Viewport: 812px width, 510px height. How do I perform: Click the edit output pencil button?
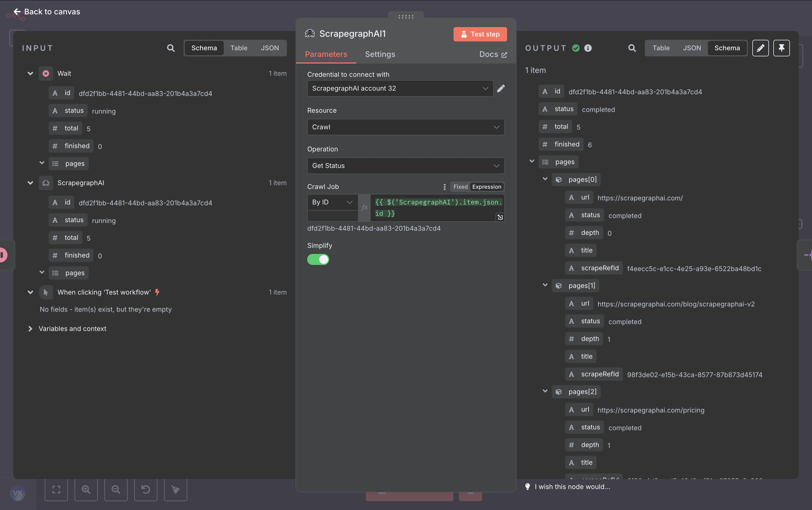pos(760,48)
